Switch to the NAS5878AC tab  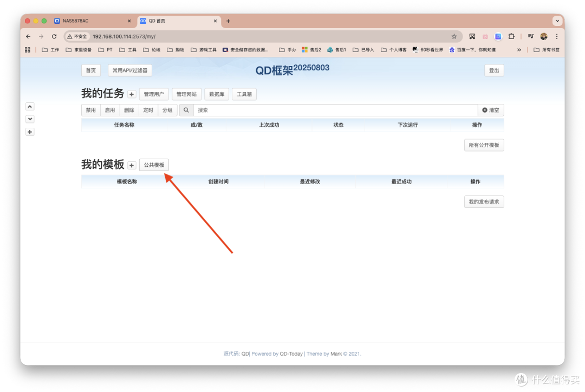(93, 21)
